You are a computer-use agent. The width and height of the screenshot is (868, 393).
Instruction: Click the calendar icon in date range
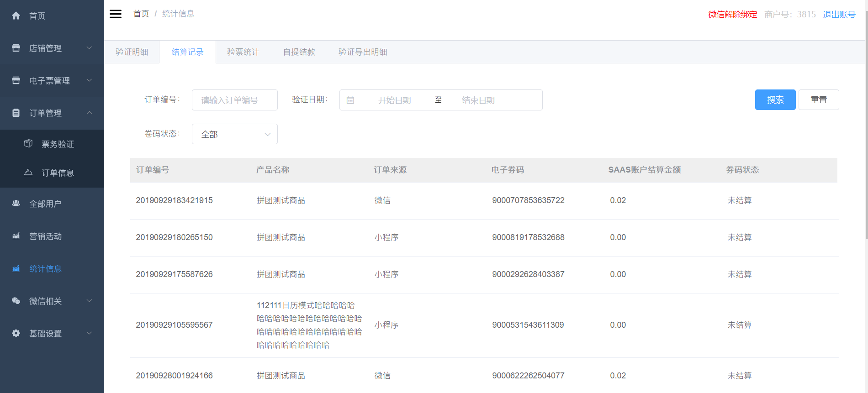[350, 100]
